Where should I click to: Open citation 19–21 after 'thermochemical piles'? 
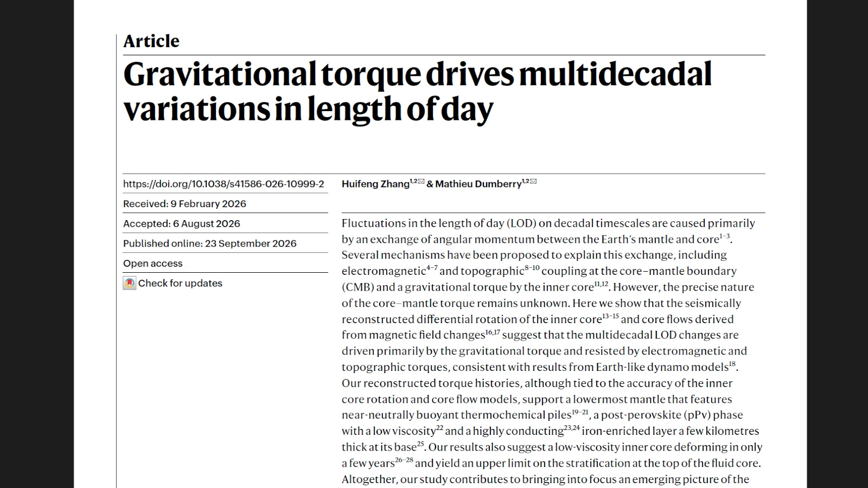[x=580, y=412]
